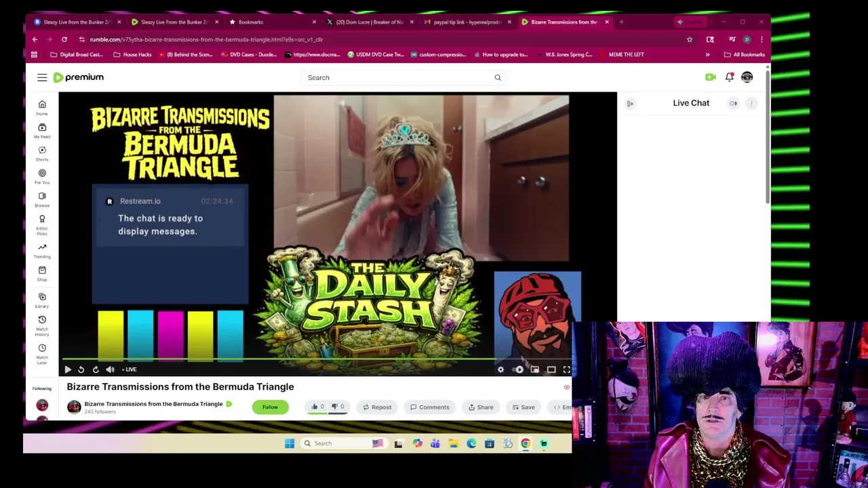Rewind the video with back arrow
This screenshot has height=488, width=868.
coord(81,369)
